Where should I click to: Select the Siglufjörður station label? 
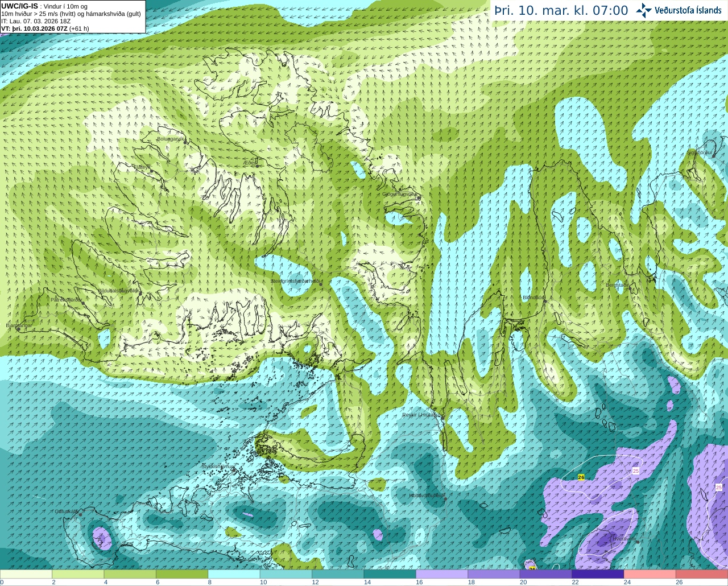[x=699, y=152]
